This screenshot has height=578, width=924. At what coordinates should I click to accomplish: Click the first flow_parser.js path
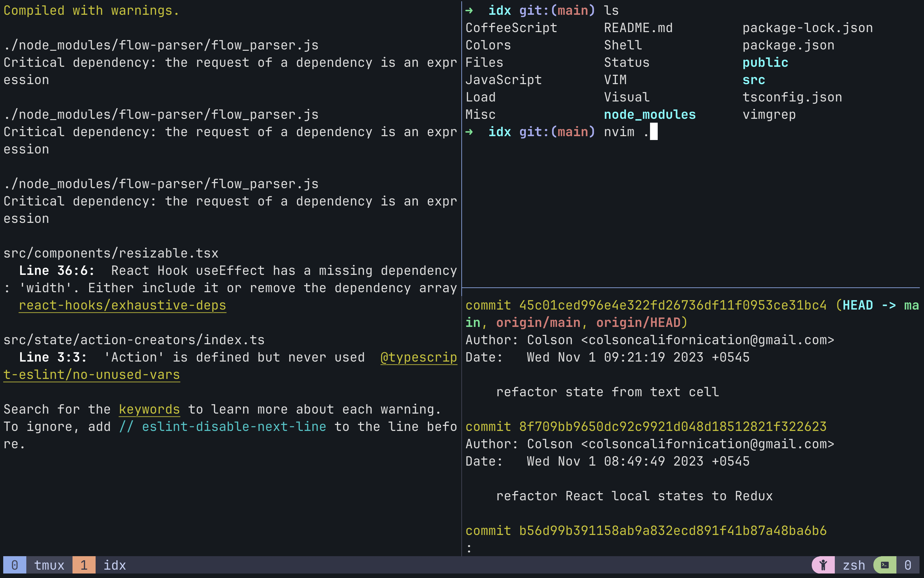pyautogui.click(x=161, y=45)
